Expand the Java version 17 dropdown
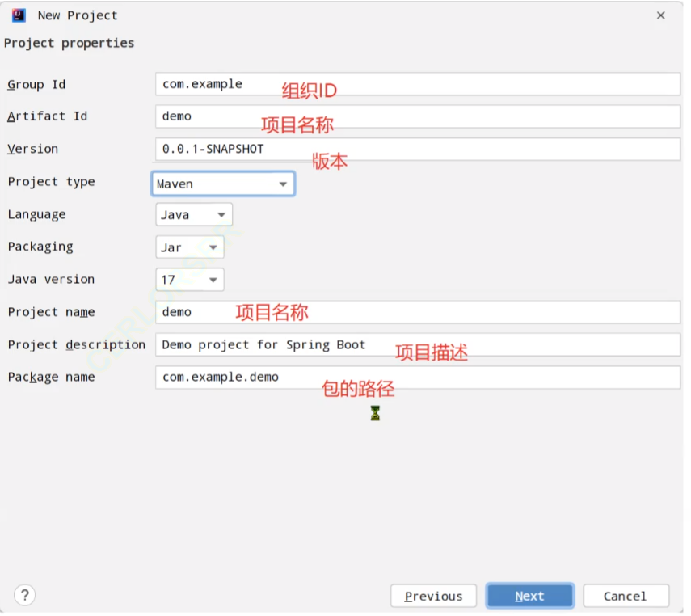The image size is (691, 616). pos(191,281)
